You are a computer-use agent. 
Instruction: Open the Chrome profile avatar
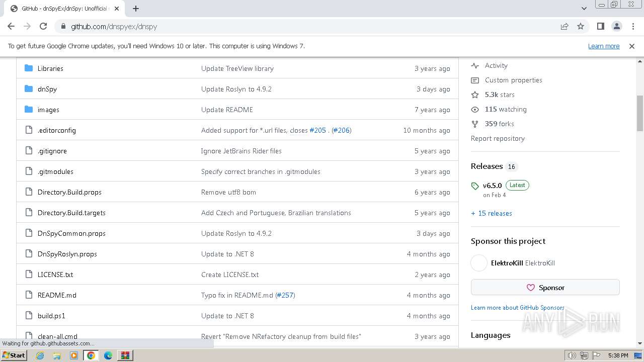point(617,27)
